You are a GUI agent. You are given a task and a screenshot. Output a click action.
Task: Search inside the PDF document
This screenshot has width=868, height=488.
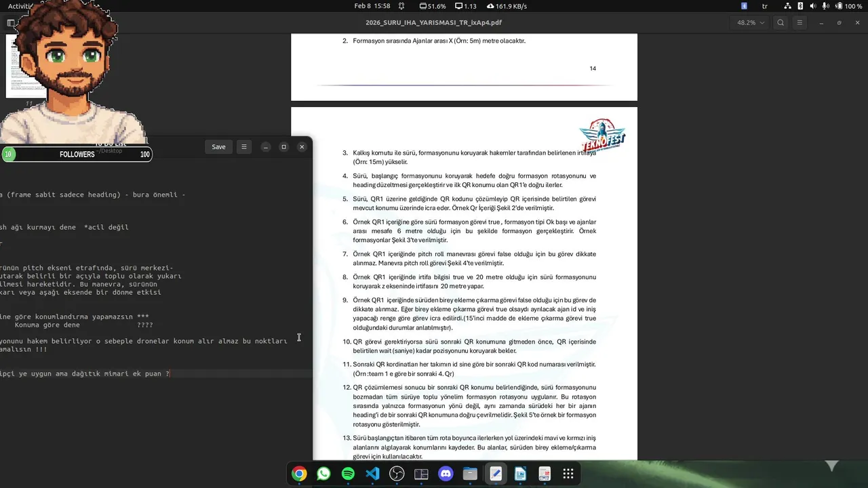click(781, 22)
